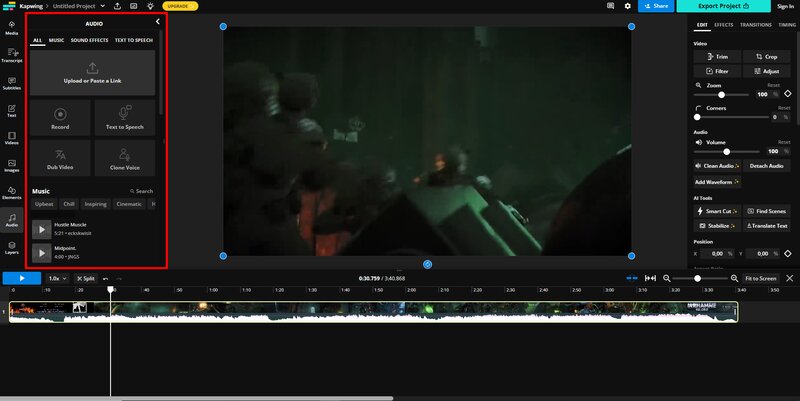The width and height of the screenshot is (800, 401).
Task: Click the Stabilize tool
Action: pos(717,225)
